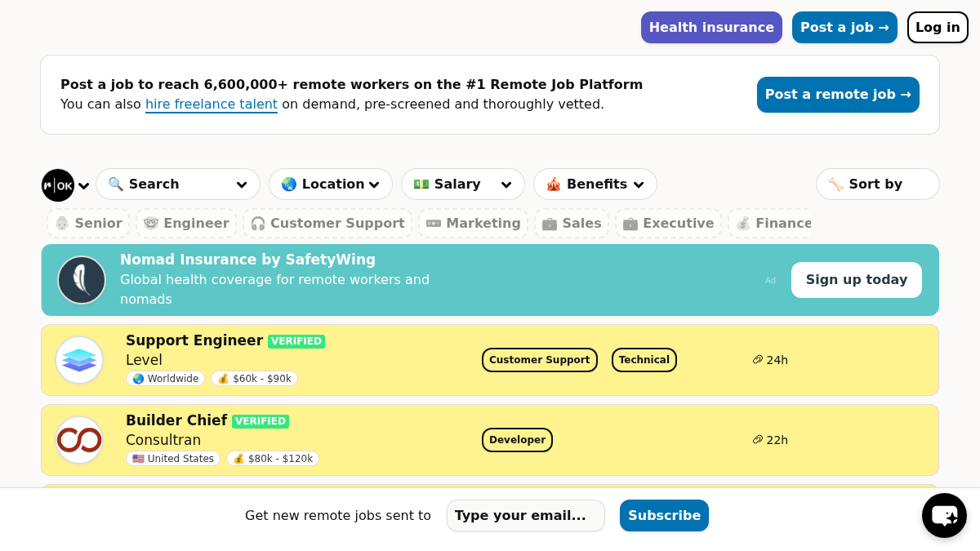Click the United States location tag
The height and width of the screenshot is (551, 980).
(x=173, y=459)
